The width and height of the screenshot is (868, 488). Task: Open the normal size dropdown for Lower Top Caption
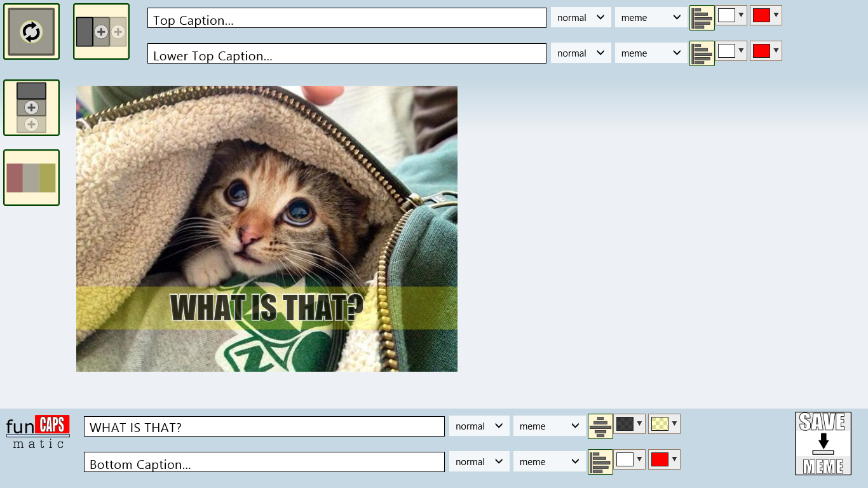580,53
